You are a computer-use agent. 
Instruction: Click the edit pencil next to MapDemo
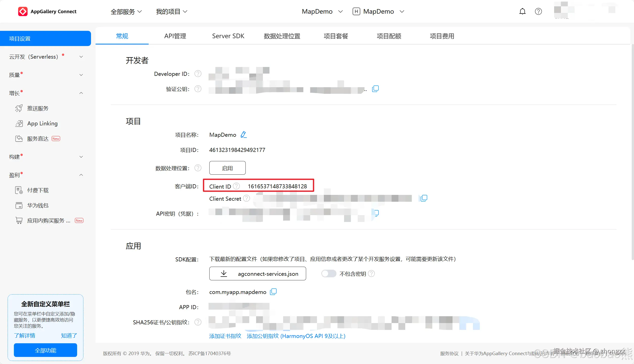coord(243,134)
